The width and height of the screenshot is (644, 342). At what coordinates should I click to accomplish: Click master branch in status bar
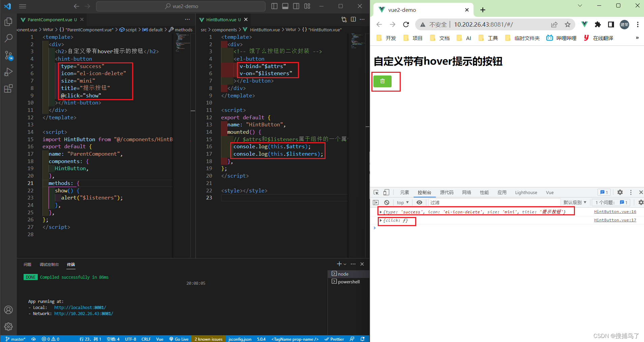point(16,339)
